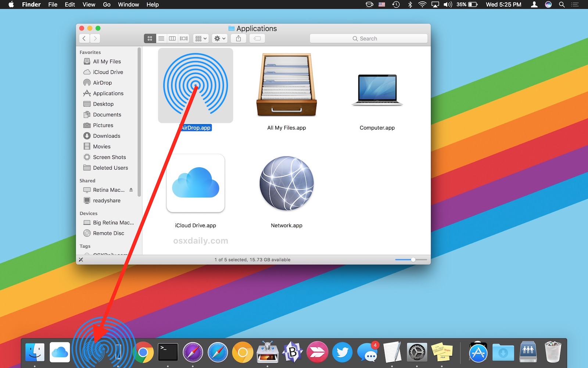The image size is (588, 368).
Task: Open the Finder Window menu
Action: (128, 4)
